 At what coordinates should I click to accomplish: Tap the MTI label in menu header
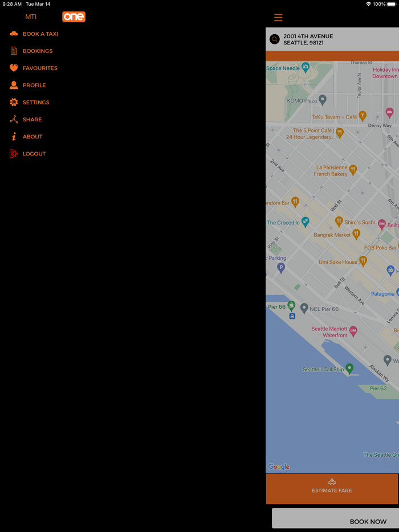point(31,17)
